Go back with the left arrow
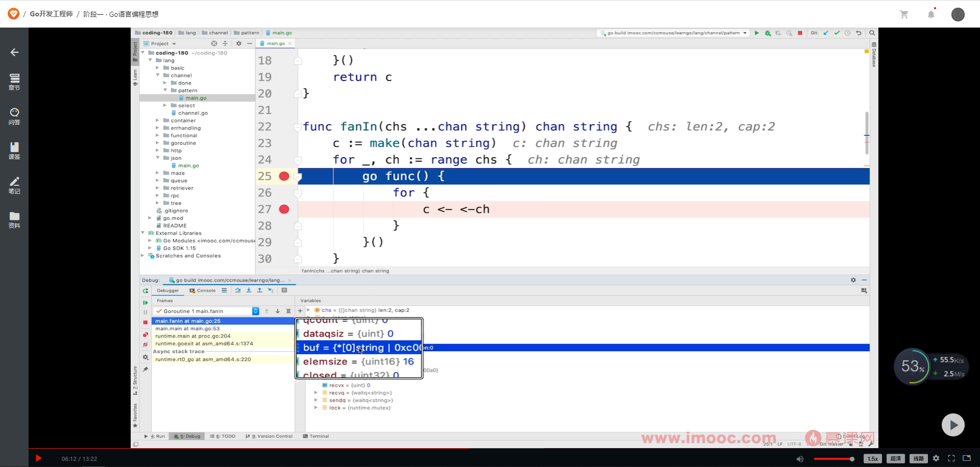This screenshot has height=467, width=980. point(14,52)
